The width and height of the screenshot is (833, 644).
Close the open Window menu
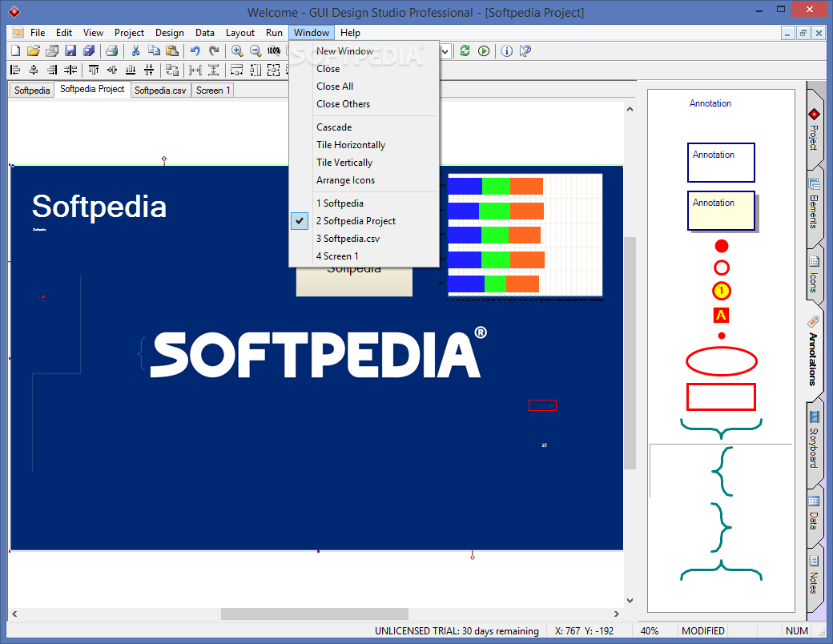click(x=312, y=32)
